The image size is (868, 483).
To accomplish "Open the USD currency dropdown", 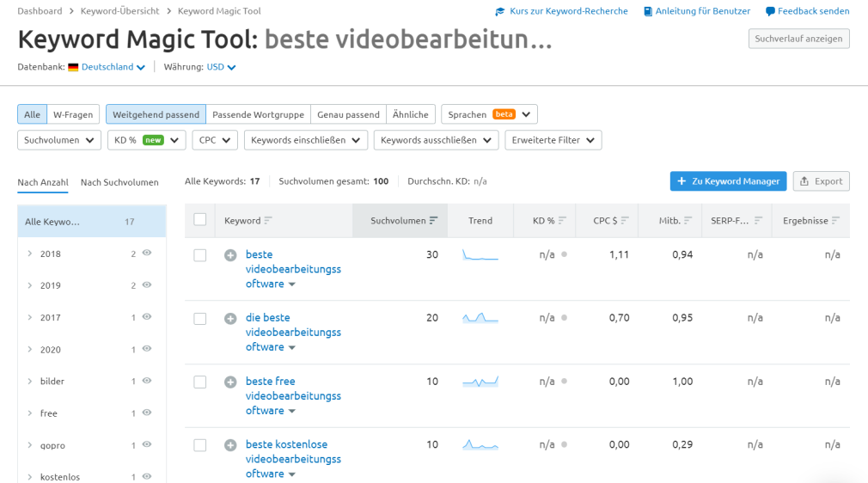I will tap(221, 67).
